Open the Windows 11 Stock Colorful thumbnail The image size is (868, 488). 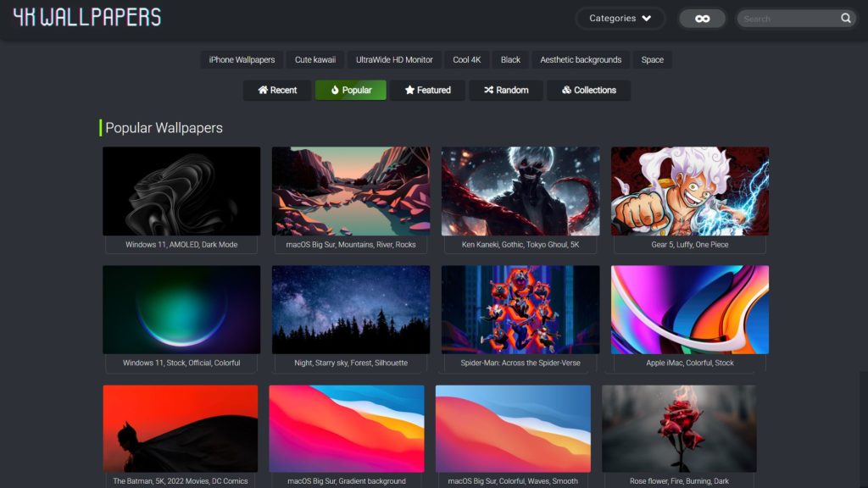tap(181, 310)
